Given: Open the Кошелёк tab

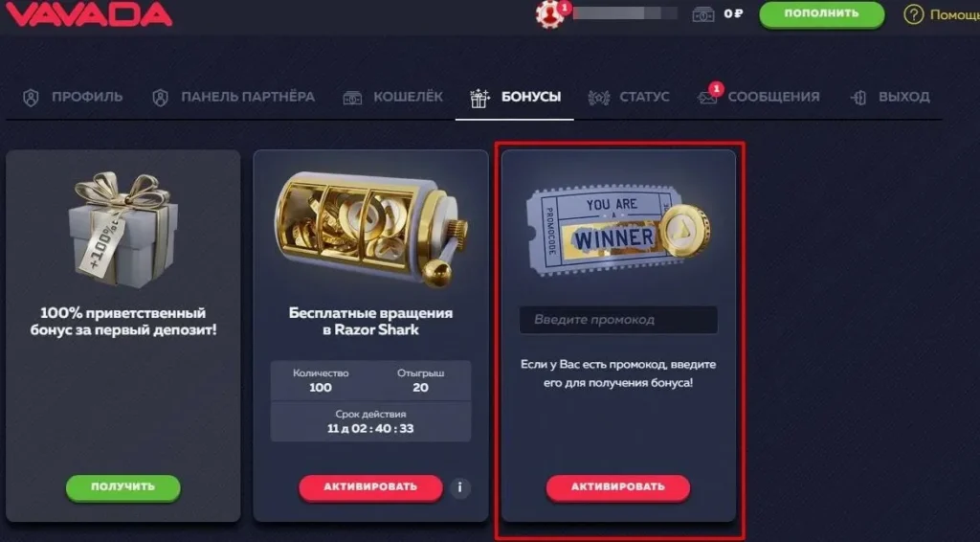Looking at the screenshot, I should point(393,97).
